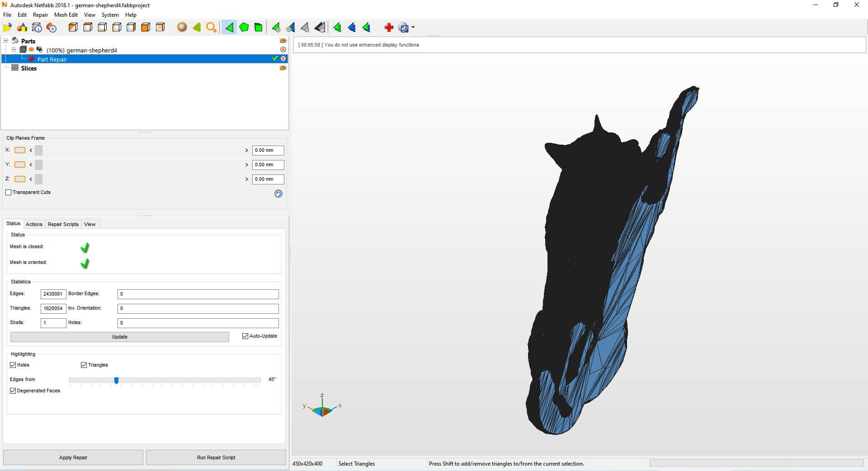Collapse the german-shepherd4 tree node
The height and width of the screenshot is (471, 868).
[x=14, y=50]
